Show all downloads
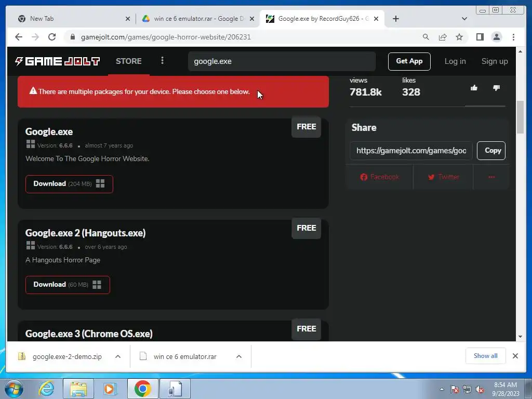 pyautogui.click(x=486, y=356)
